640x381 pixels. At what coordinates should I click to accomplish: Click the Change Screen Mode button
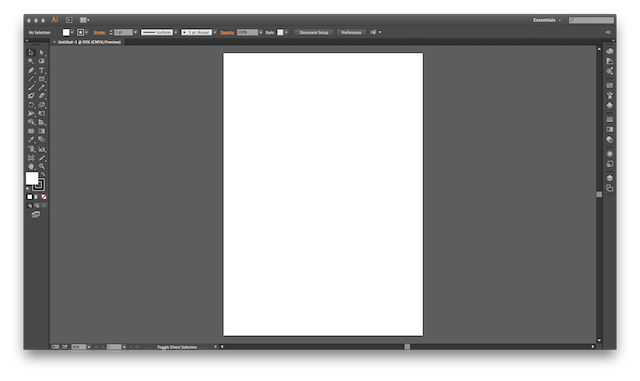(36, 214)
